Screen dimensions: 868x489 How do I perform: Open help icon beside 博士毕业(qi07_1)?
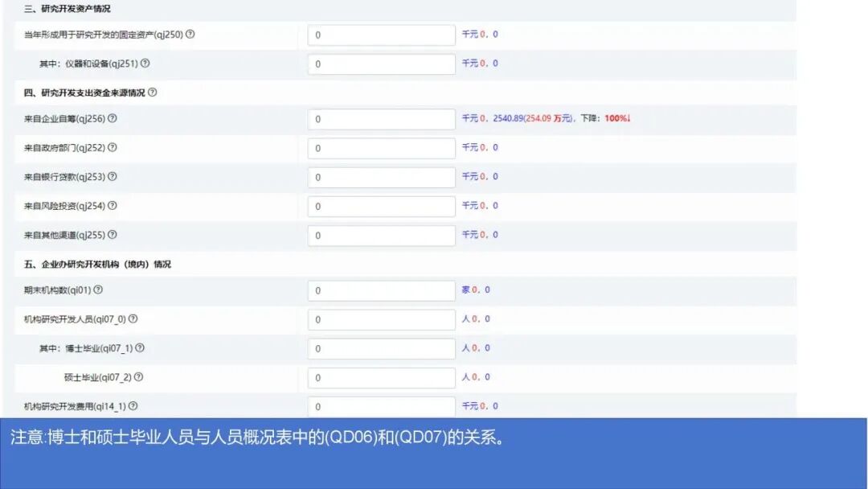pos(140,348)
